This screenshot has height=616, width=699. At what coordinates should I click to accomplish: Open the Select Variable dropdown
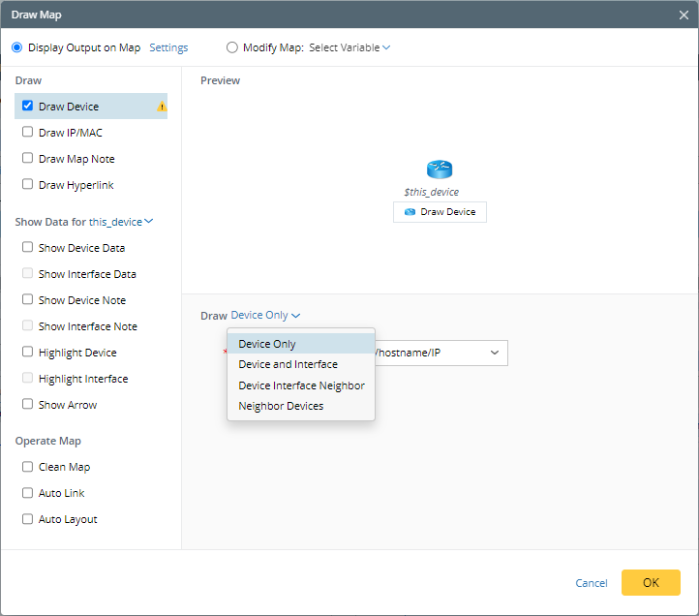point(349,47)
